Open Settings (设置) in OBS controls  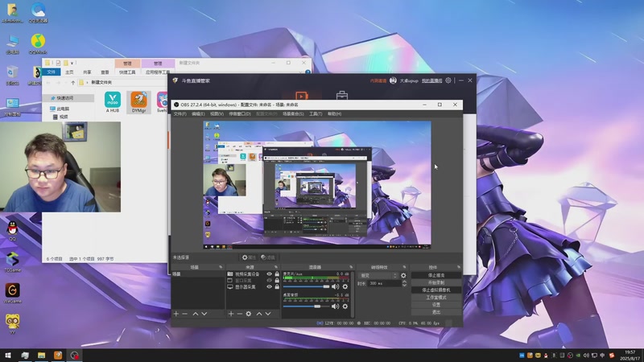coord(436,305)
